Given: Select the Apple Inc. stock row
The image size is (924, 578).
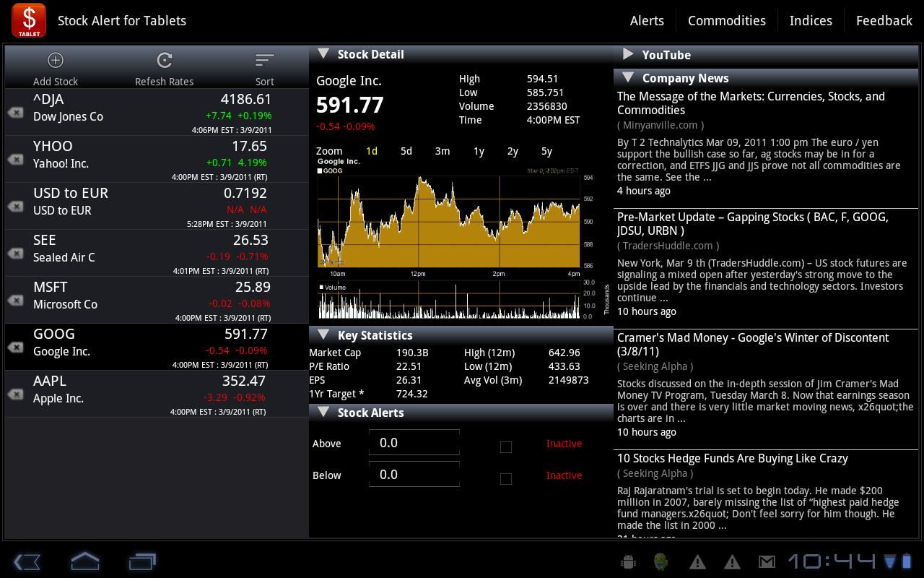Looking at the screenshot, I should pyautogui.click(x=157, y=394).
